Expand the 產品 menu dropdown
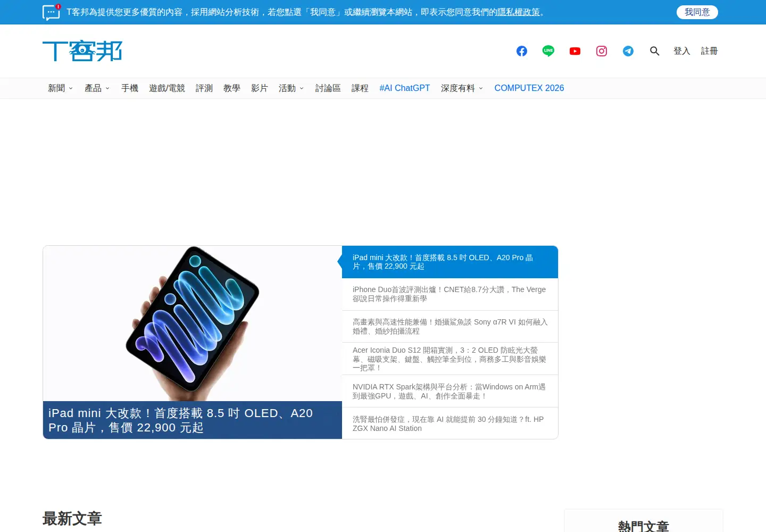The width and height of the screenshot is (766, 532). [97, 88]
